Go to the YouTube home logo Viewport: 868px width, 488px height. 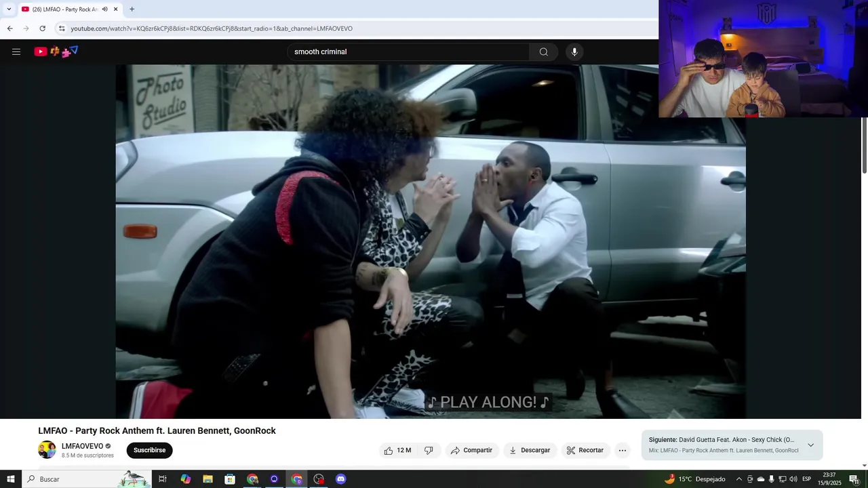56,52
